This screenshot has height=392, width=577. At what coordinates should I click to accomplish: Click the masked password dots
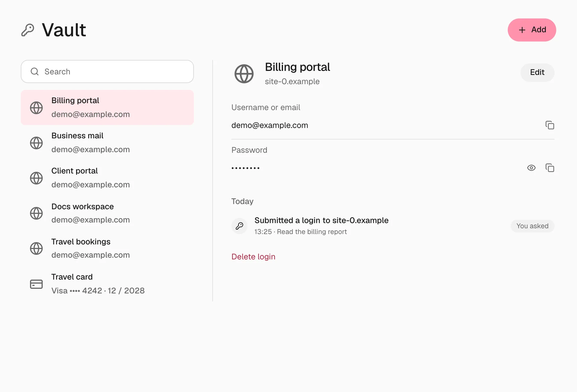coord(246,168)
